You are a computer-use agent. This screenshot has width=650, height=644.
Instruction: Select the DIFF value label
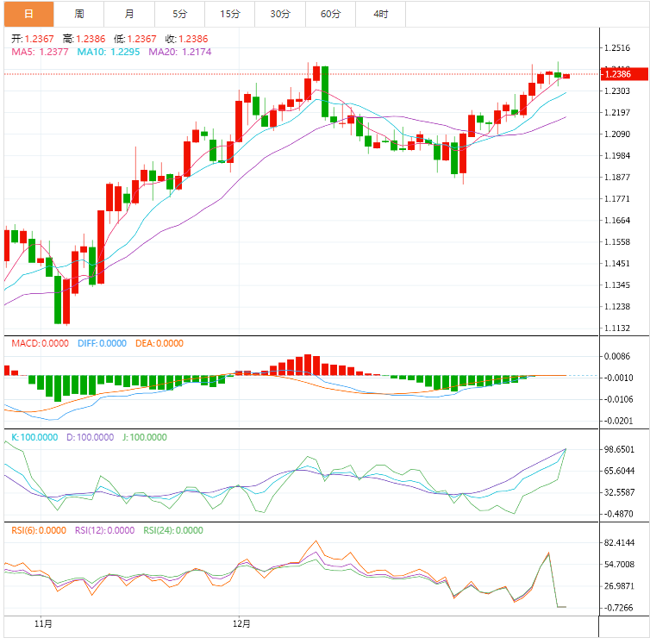[102, 343]
